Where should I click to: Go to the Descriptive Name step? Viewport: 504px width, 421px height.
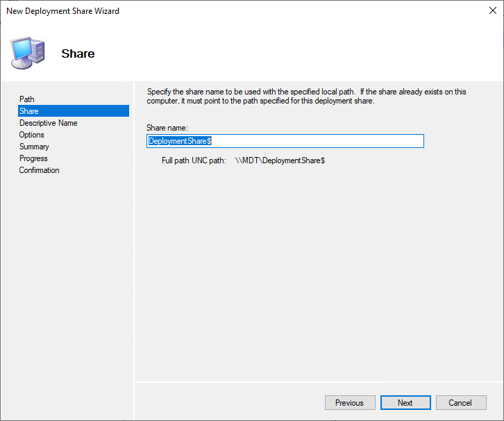click(x=49, y=123)
